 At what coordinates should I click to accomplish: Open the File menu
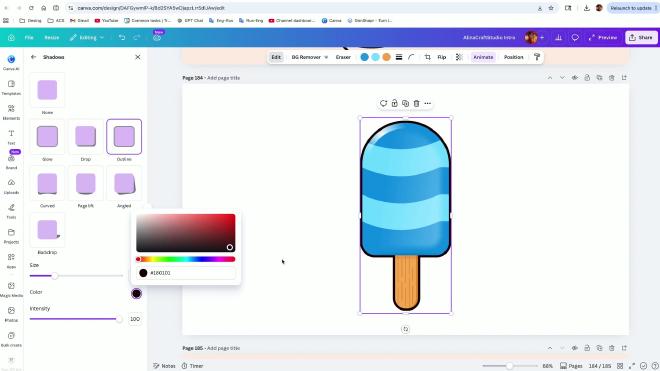coord(29,37)
